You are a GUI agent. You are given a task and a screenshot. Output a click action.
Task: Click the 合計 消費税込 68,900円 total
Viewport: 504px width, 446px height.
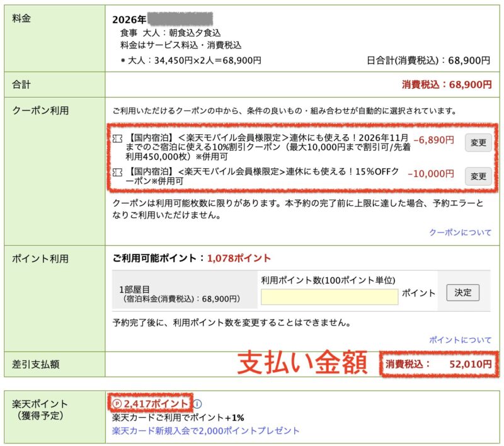[x=447, y=84]
